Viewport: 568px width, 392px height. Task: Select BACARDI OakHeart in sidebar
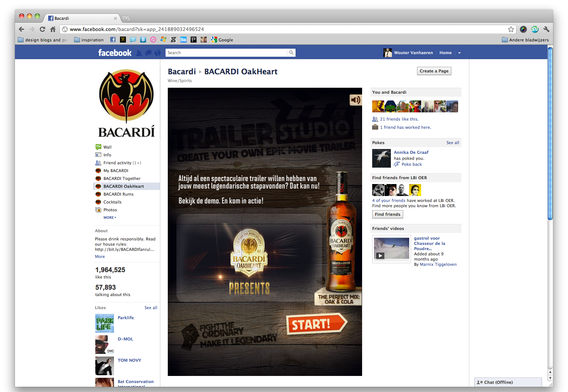126,186
